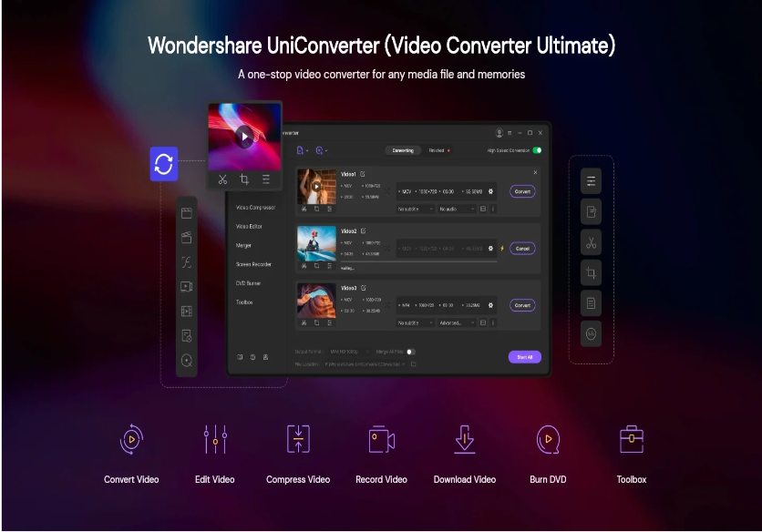
Task: Click the Video2 conversion progress bar
Action: coord(419,261)
